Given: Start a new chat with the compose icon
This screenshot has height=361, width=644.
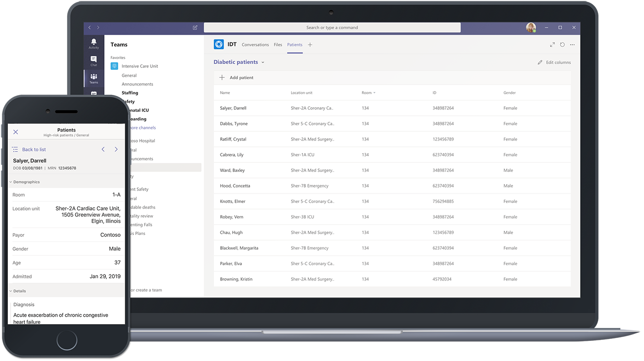Looking at the screenshot, I should pyautogui.click(x=195, y=28).
